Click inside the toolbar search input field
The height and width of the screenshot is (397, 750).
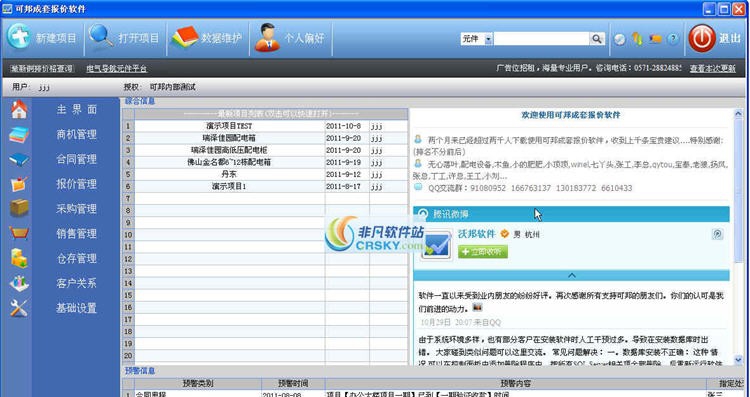click(x=541, y=39)
